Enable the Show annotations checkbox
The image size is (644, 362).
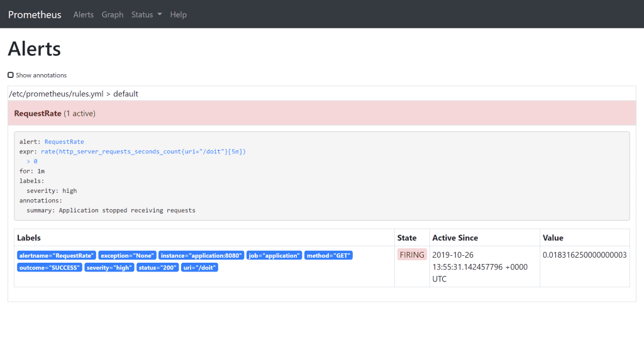[x=11, y=75]
